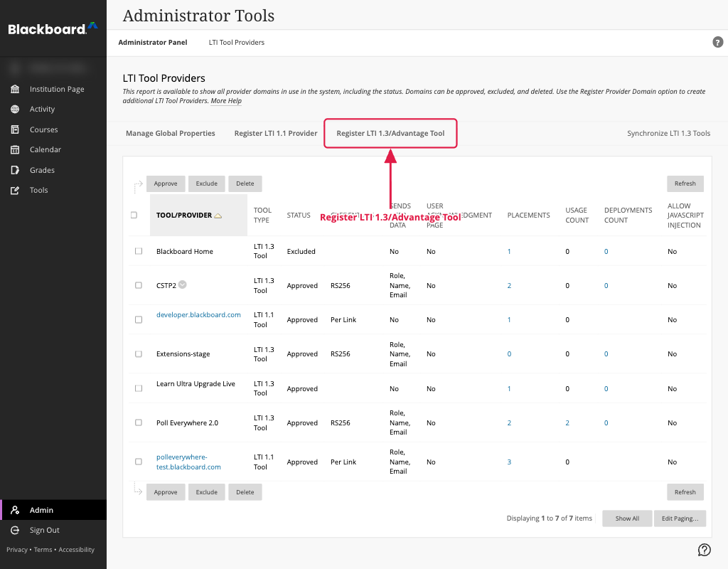Click the bottom Refresh button

pyautogui.click(x=685, y=492)
